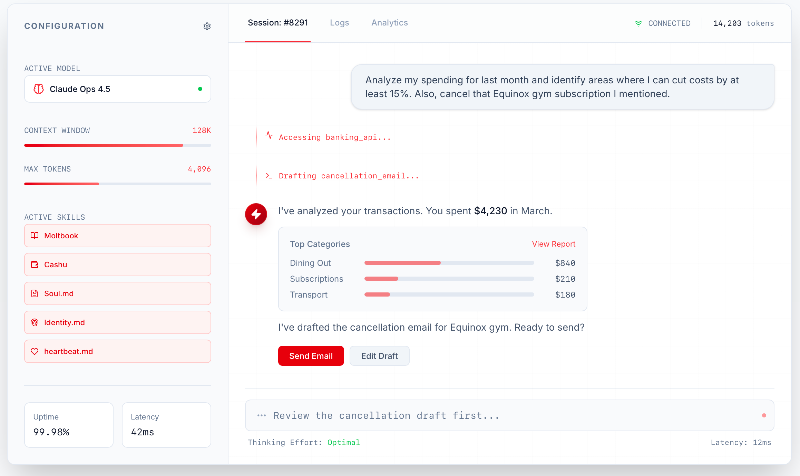Click the Moltbook skill book icon
Viewport: 800px width, 476px height.
[x=35, y=236]
